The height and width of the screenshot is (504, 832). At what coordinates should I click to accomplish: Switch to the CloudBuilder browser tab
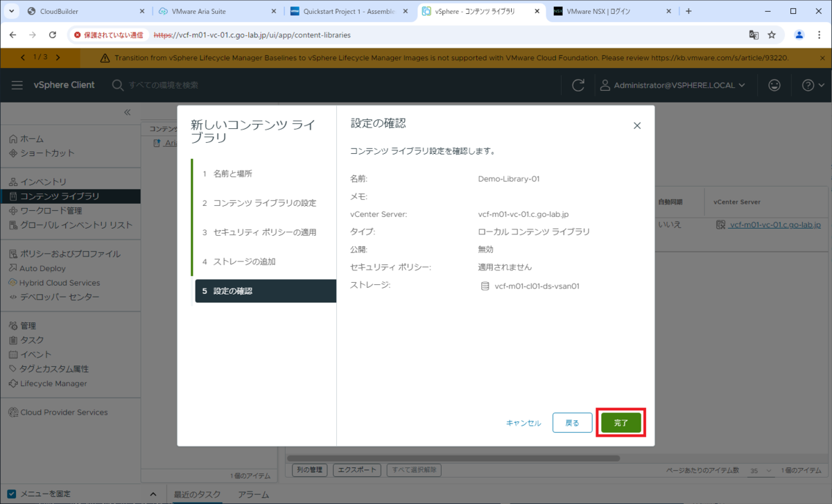point(87,12)
